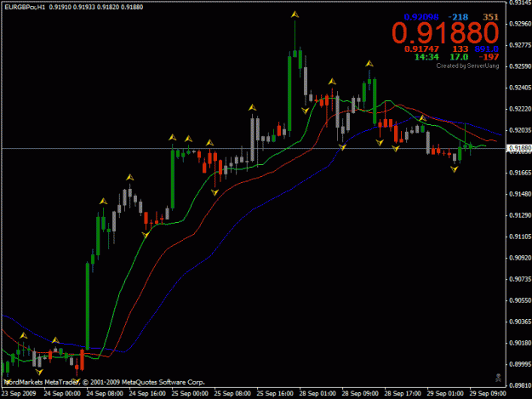Click the red 0.91747 value
The height and width of the screenshot is (399, 532).
point(421,49)
